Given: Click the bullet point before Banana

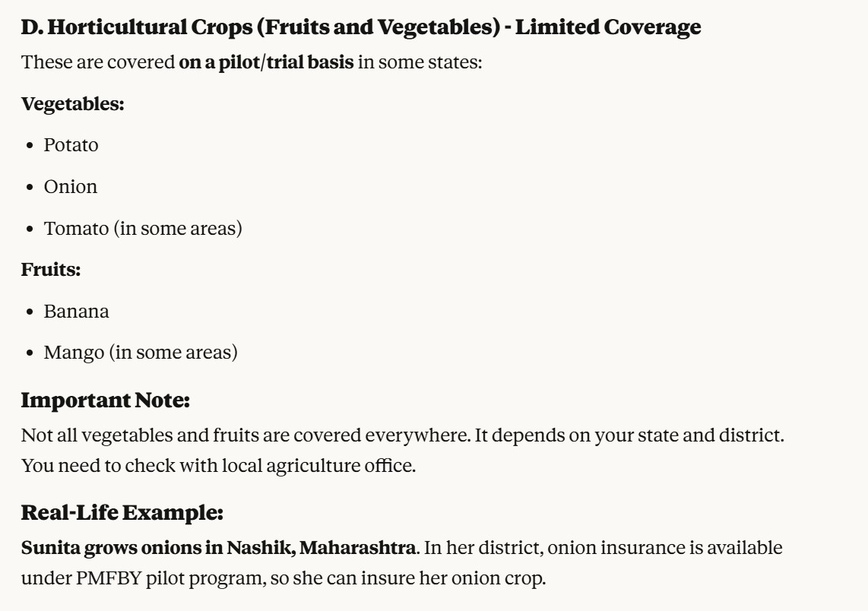Looking at the screenshot, I should 30,312.
